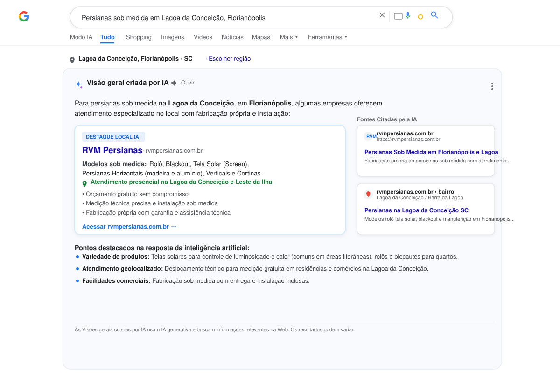Submit search with the blue magnifier icon

click(434, 15)
